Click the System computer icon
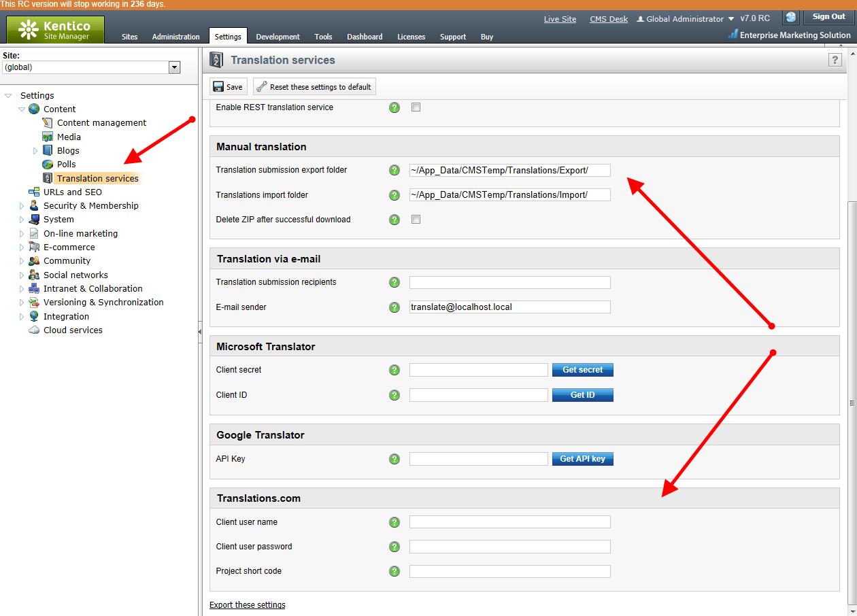 [34, 220]
